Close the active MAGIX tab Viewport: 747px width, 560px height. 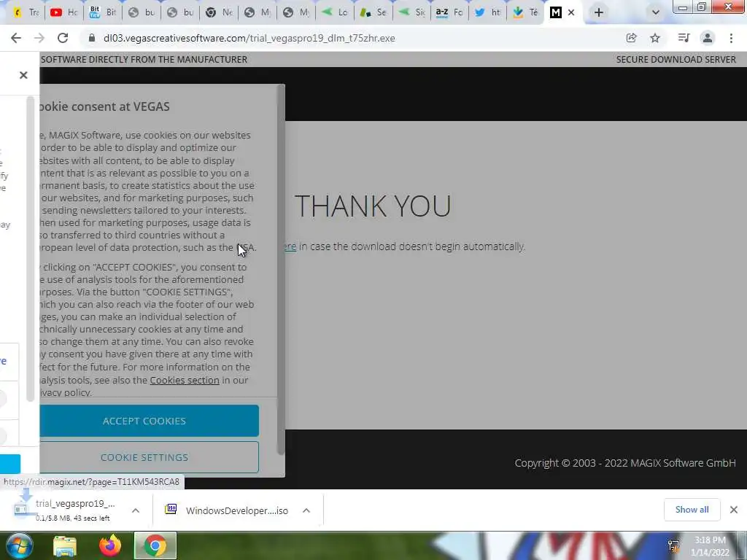pos(571,13)
